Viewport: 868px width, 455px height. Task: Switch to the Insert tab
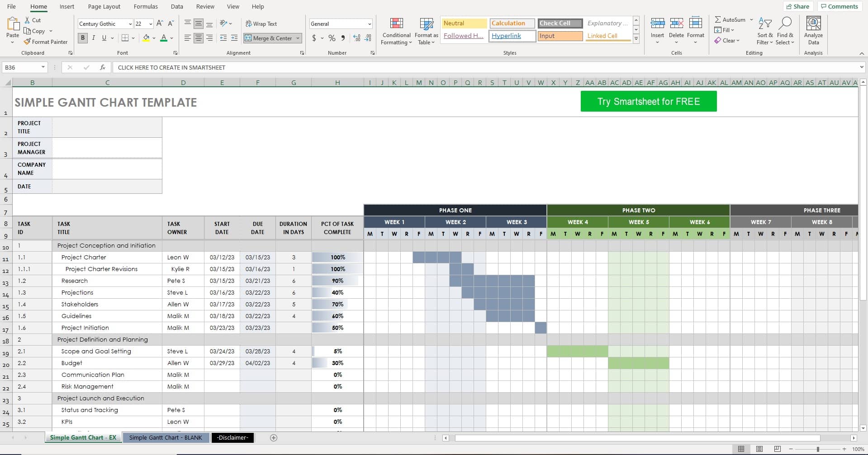pos(67,6)
